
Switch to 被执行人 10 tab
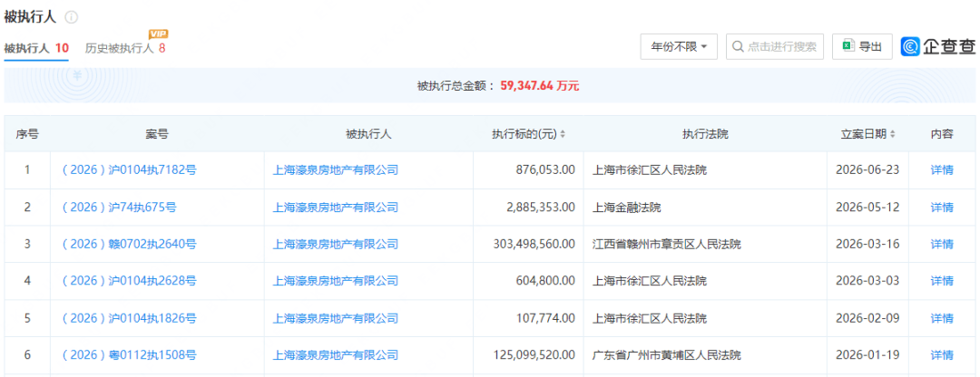36,48
